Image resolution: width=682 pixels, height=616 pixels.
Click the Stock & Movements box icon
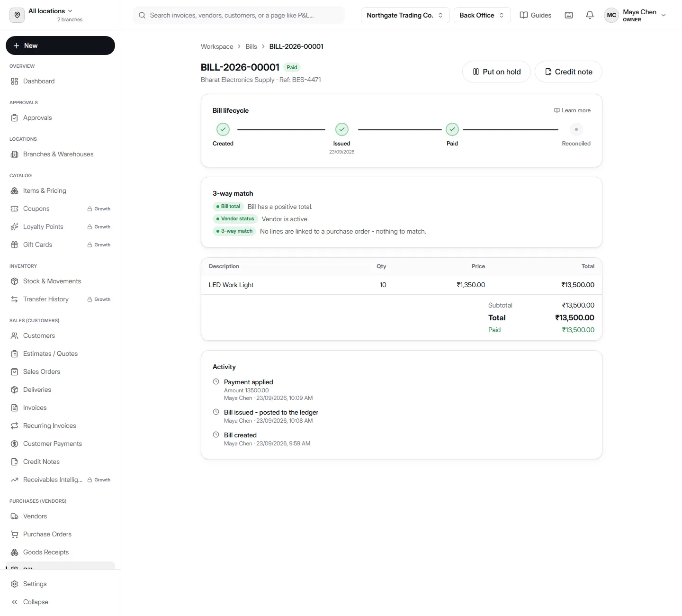click(x=15, y=281)
